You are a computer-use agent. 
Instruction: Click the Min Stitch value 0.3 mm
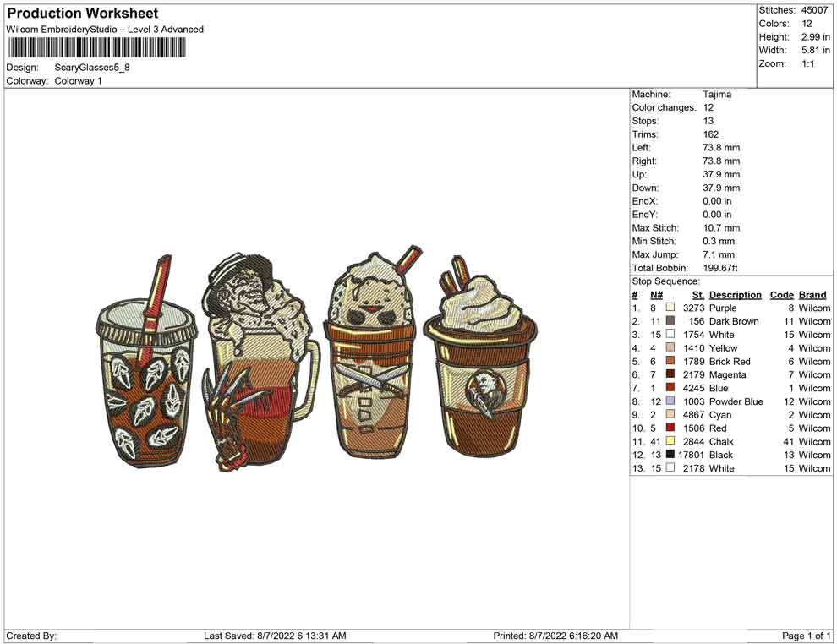(x=719, y=241)
